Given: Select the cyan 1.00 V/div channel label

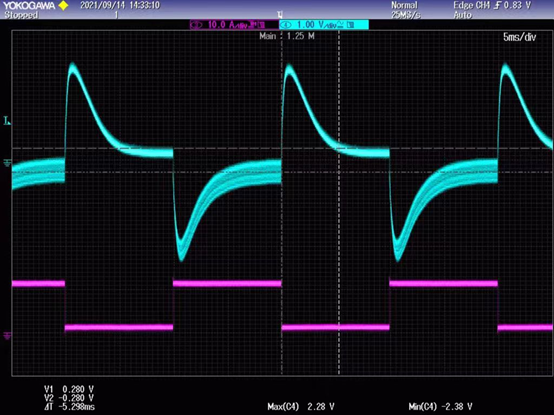Looking at the screenshot, I should (x=324, y=25).
